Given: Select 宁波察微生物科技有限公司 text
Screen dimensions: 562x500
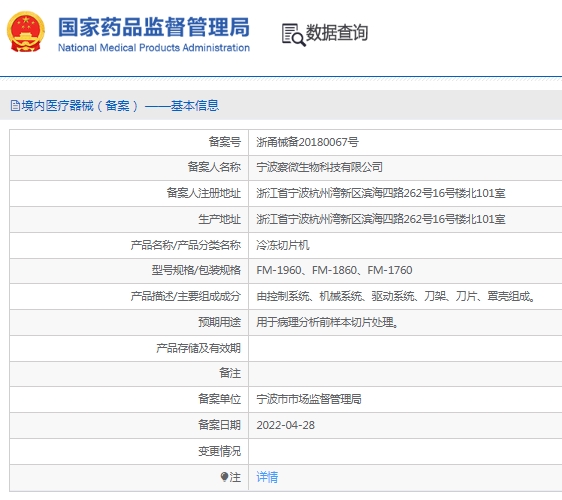Looking at the screenshot, I should click(319, 167).
